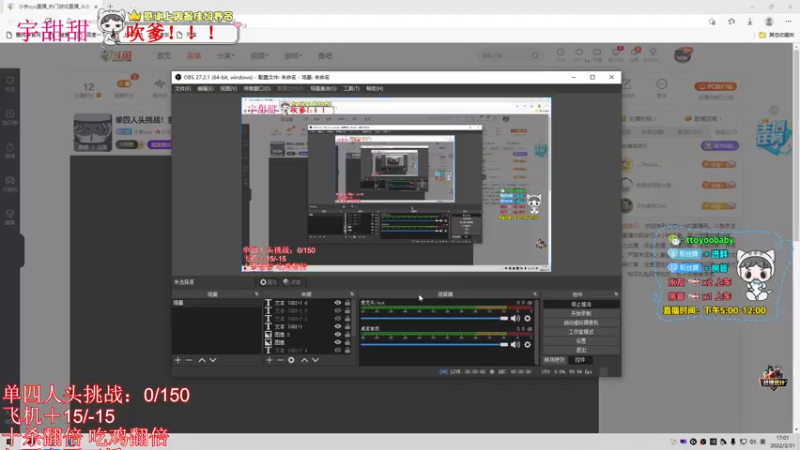Open source properties gear below sources list
Viewport: 800px width, 450px height.
point(291,360)
